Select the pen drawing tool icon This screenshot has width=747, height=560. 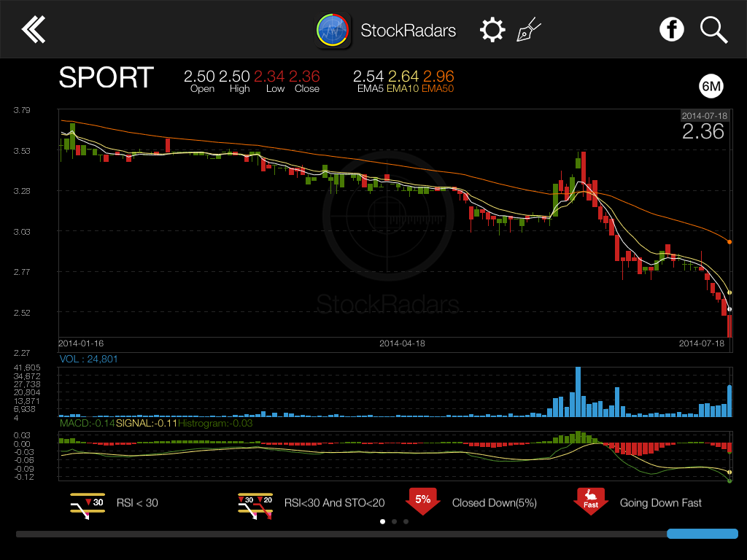coord(529,29)
